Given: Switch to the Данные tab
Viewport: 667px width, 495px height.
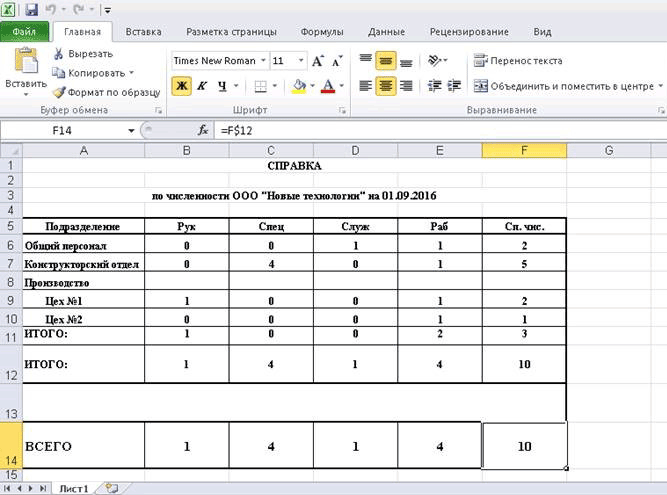Looking at the screenshot, I should [386, 32].
